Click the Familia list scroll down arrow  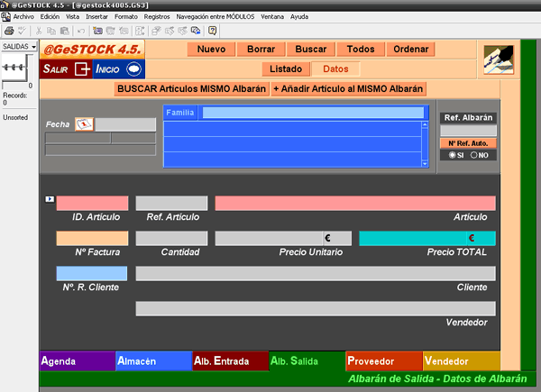425,164
